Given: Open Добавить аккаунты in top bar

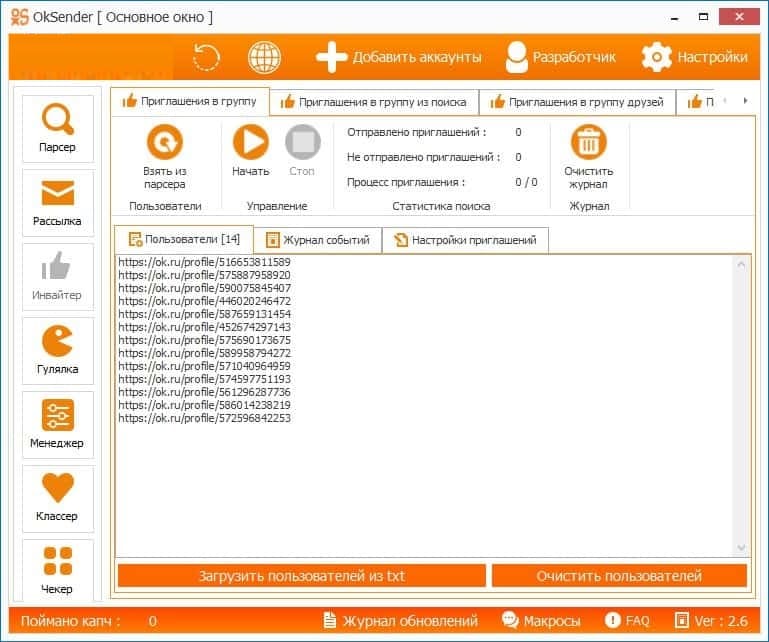Looking at the screenshot, I should (x=398, y=57).
